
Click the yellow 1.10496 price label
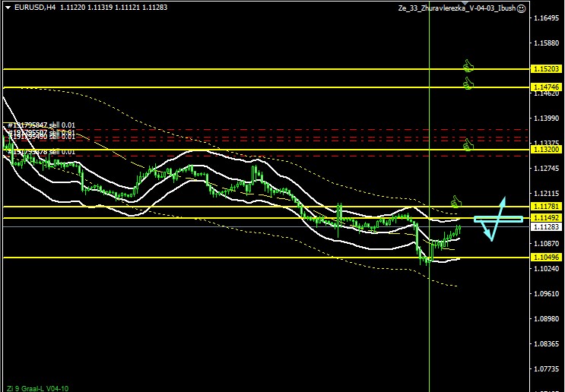pyautogui.click(x=547, y=258)
